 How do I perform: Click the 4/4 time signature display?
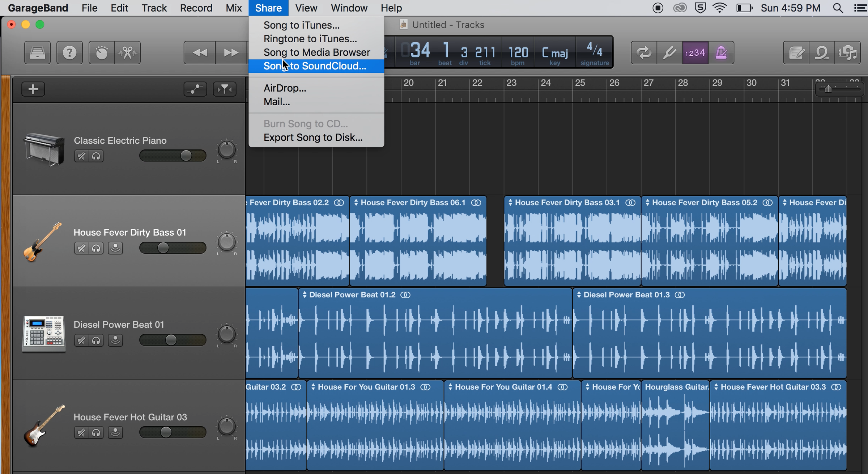(593, 52)
